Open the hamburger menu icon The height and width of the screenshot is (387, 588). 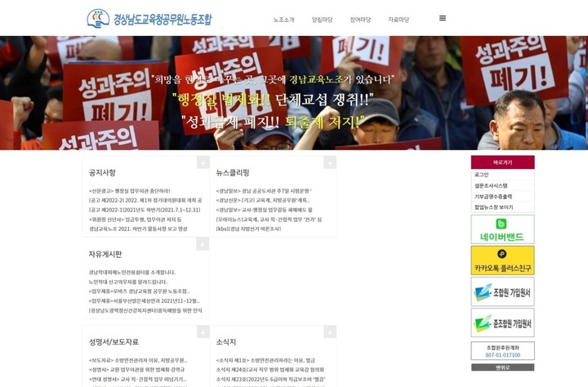pyautogui.click(x=443, y=19)
